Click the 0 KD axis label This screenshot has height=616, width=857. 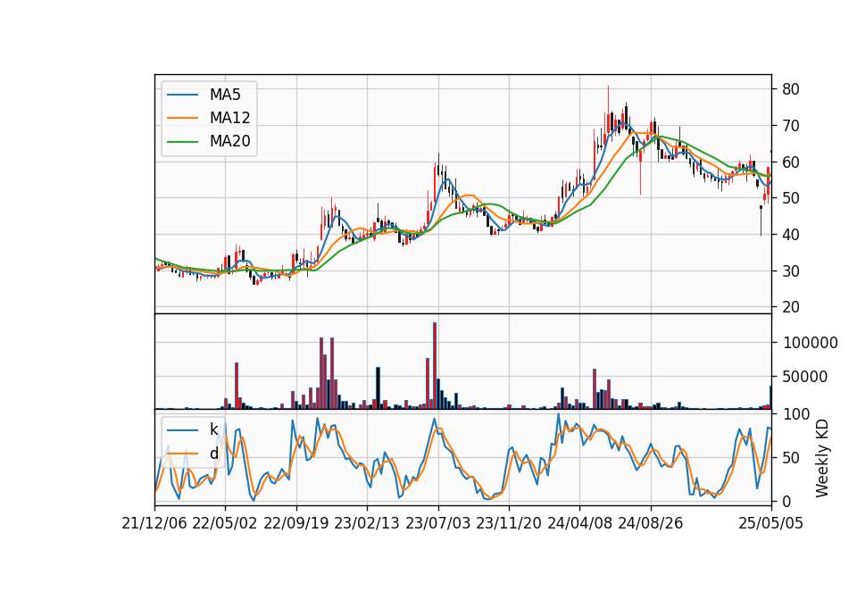787,501
